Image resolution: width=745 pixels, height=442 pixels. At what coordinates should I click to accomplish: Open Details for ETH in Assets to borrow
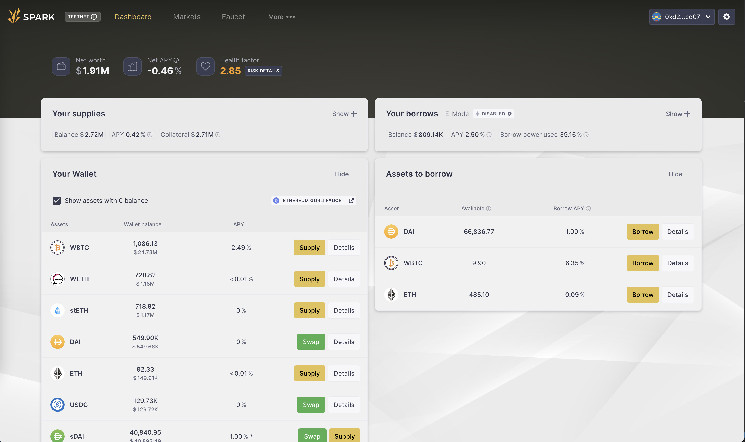[678, 294]
